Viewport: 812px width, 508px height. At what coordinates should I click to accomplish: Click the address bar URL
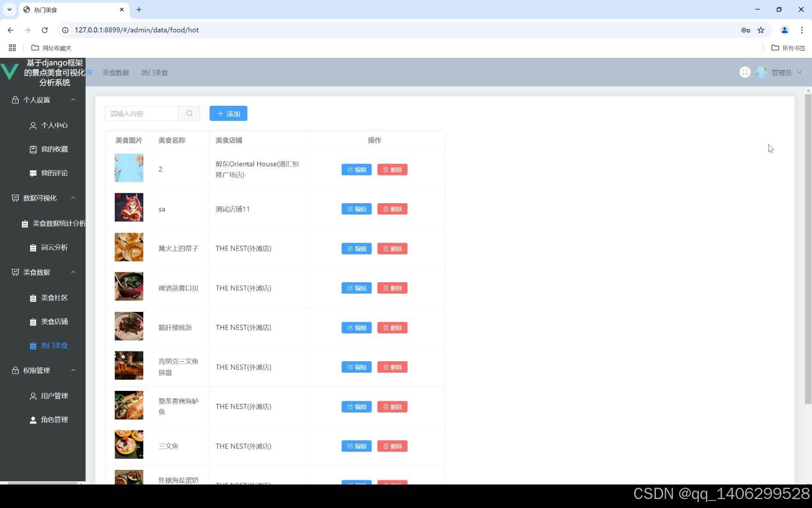[137, 30]
